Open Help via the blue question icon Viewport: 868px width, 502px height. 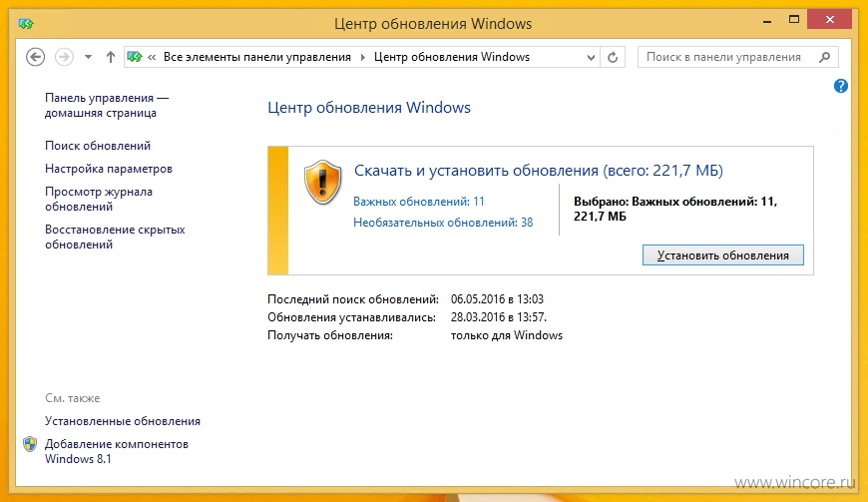840,86
